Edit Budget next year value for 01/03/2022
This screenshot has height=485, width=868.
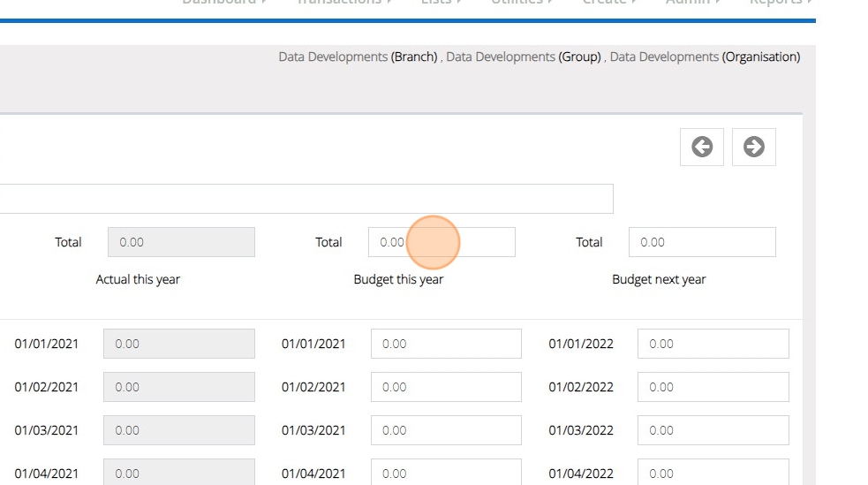pyautogui.click(x=713, y=430)
